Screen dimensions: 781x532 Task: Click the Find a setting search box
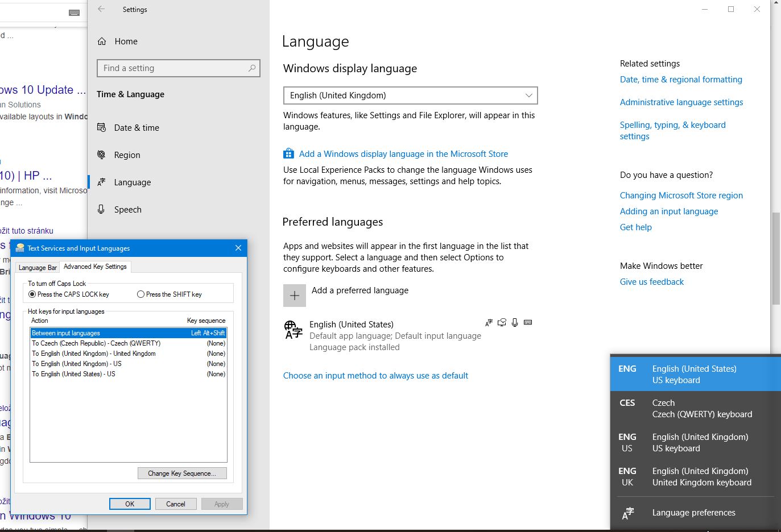(179, 68)
